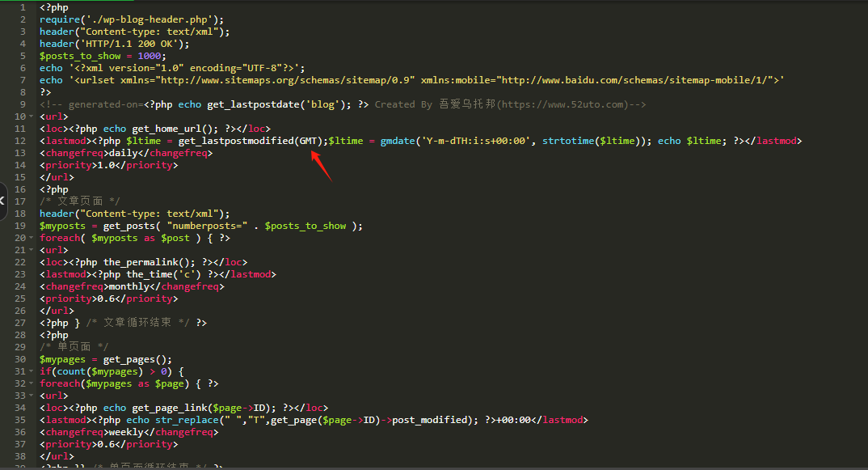The width and height of the screenshot is (868, 470).
Task: Click the get_home_url function call
Action: coord(163,129)
